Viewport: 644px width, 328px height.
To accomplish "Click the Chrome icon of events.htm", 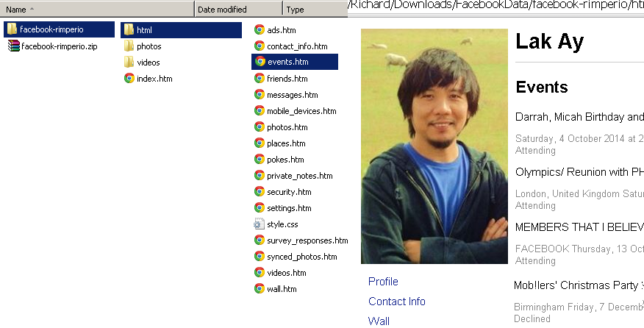I will pos(260,62).
